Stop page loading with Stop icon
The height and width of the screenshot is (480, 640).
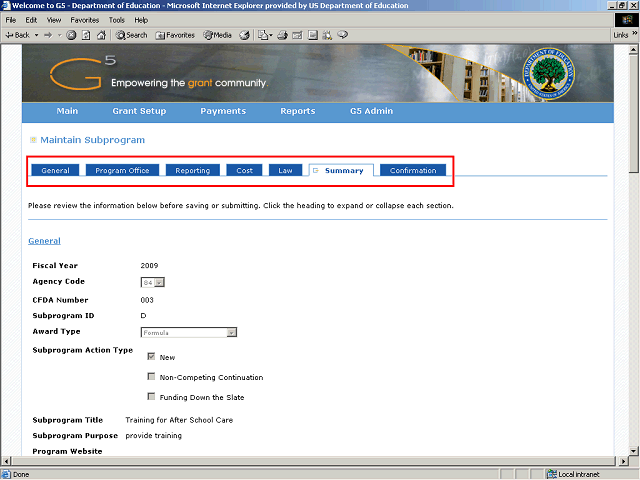coord(71,35)
